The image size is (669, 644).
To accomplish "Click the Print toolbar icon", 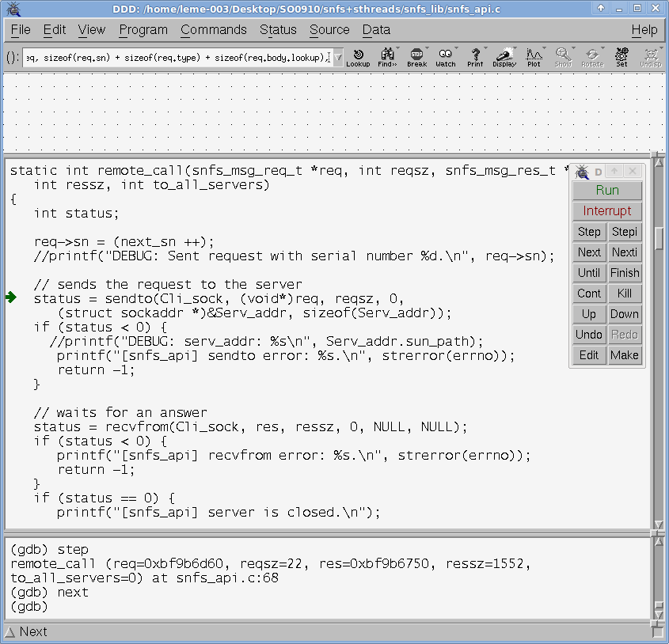I will [x=475, y=58].
